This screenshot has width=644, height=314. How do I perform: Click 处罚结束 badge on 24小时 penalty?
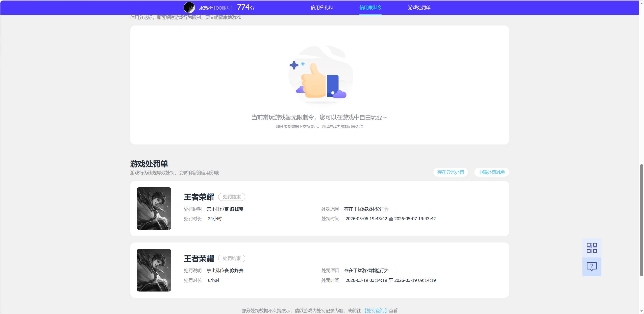click(x=232, y=197)
